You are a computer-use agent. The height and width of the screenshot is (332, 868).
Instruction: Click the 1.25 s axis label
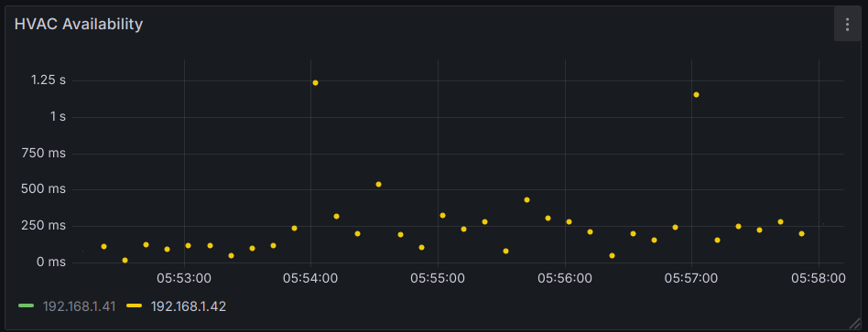[x=49, y=80]
